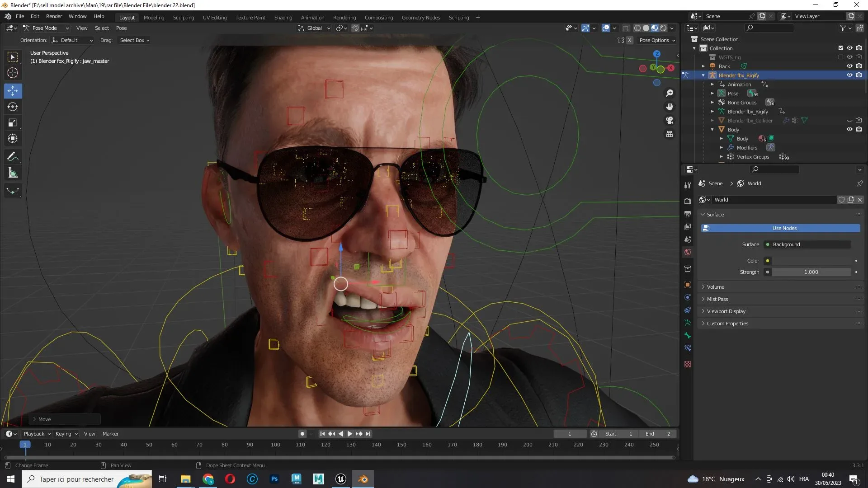This screenshot has height=488, width=868.
Task: Switch to the Sculpting workspace tab
Action: pos(183,18)
